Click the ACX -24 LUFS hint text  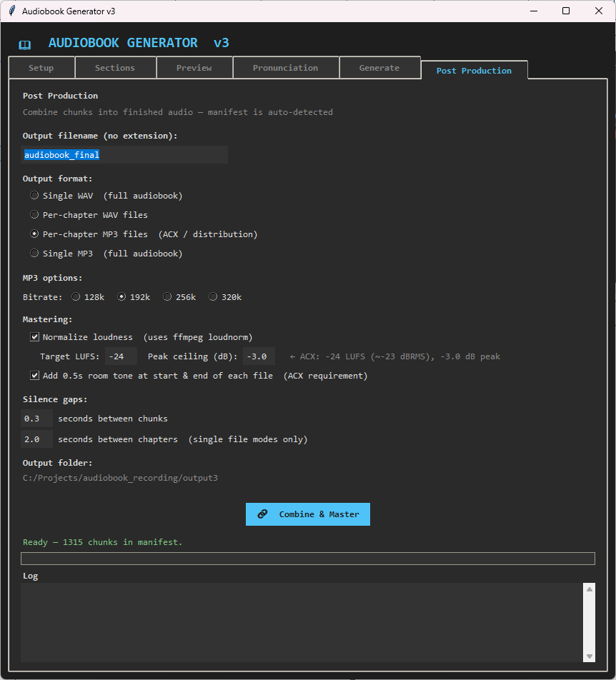[394, 356]
